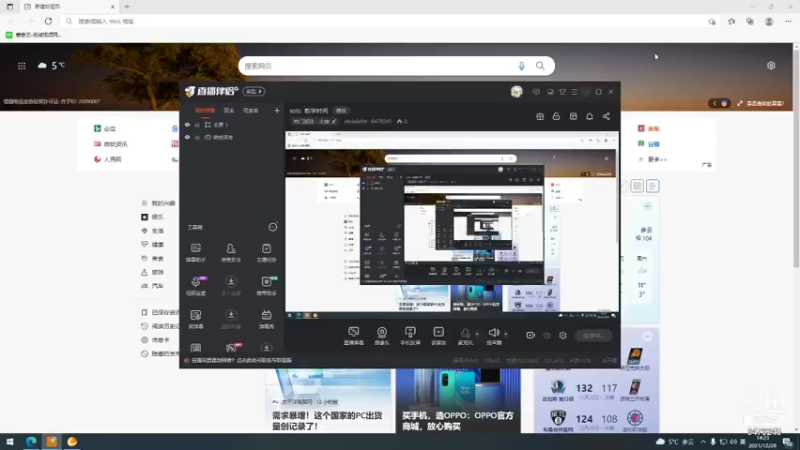Open the customer service link in status bar
This screenshot has width=800, height=450.
pyautogui.click(x=241, y=360)
